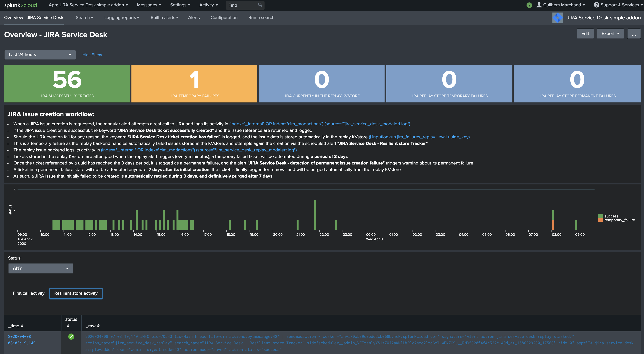This screenshot has width=644, height=354.
Task: Expand the Search navigation dropdown
Action: (84, 17)
